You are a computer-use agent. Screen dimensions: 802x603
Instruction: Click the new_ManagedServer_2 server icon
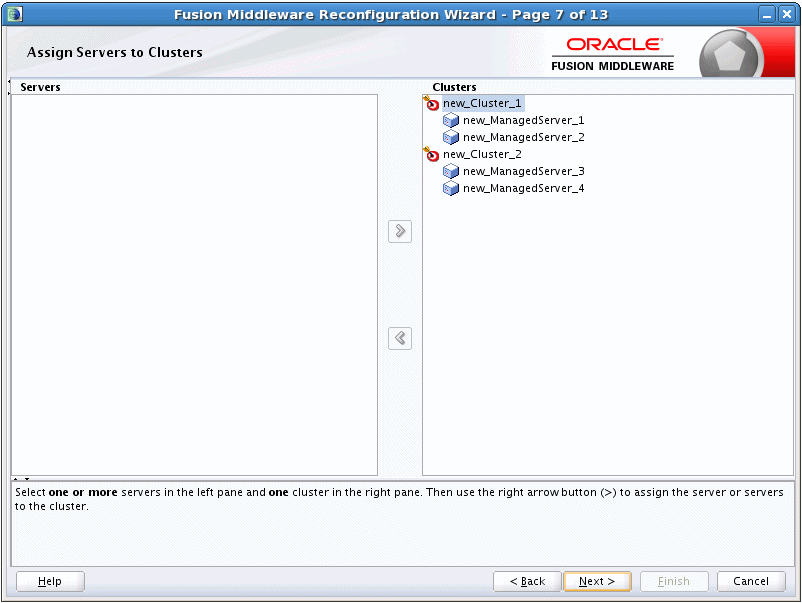tap(451, 137)
